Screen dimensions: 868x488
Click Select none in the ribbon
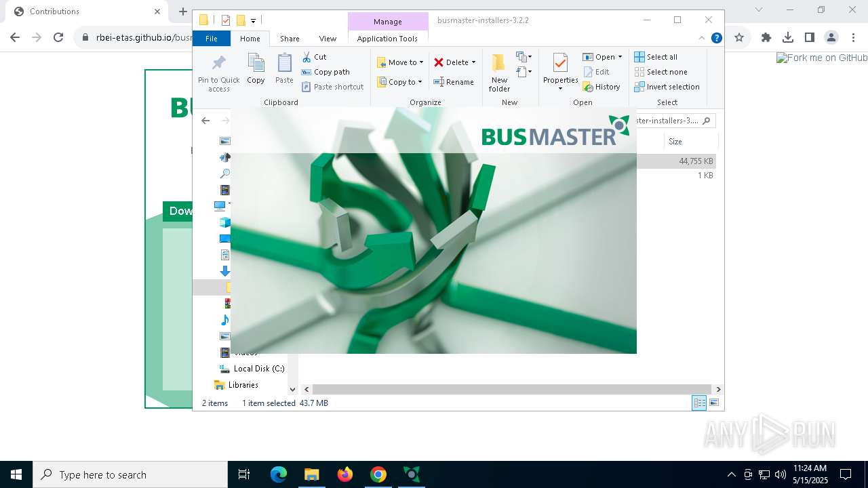pos(660,72)
